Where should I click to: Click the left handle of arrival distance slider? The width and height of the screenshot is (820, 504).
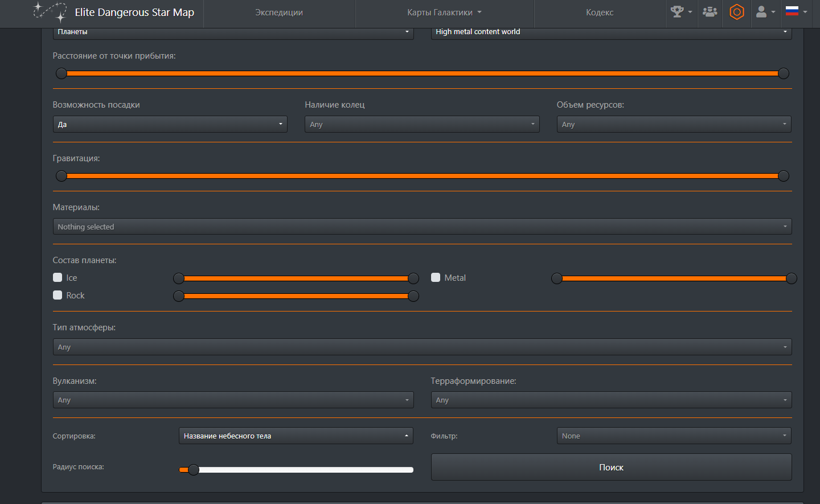(61, 73)
